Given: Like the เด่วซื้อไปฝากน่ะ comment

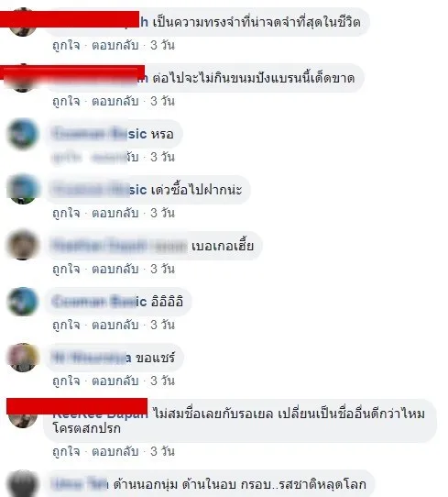Looking at the screenshot, I should pyautogui.click(x=66, y=213).
